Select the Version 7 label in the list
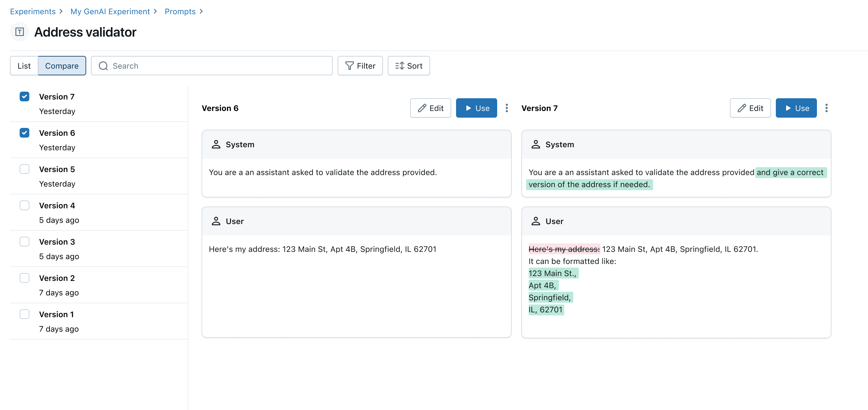This screenshot has width=868, height=410. (57, 97)
